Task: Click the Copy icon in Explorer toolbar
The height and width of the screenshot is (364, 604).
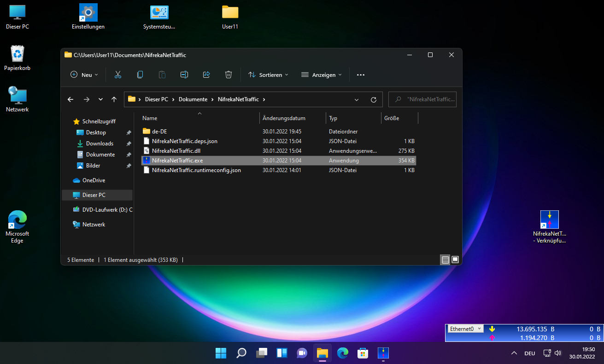Action: 140,75
